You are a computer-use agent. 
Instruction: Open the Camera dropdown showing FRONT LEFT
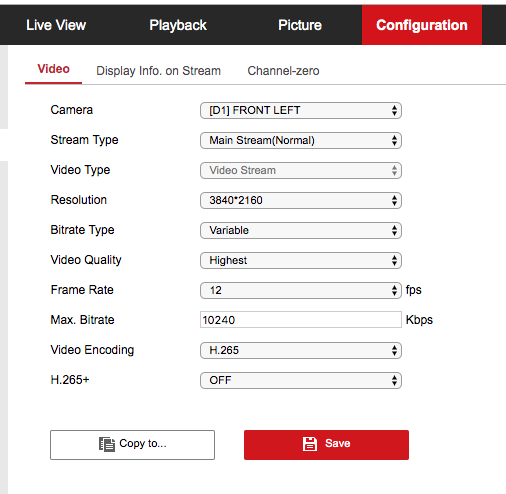point(301,110)
